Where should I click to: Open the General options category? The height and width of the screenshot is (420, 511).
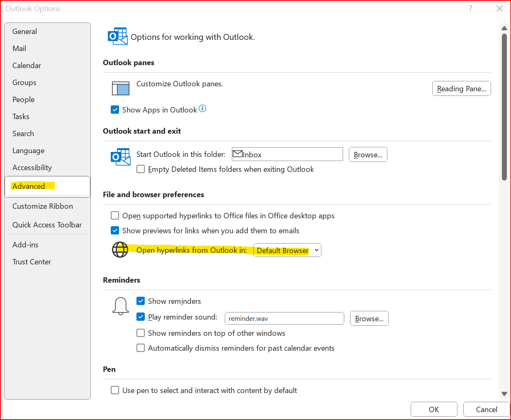tap(47, 32)
